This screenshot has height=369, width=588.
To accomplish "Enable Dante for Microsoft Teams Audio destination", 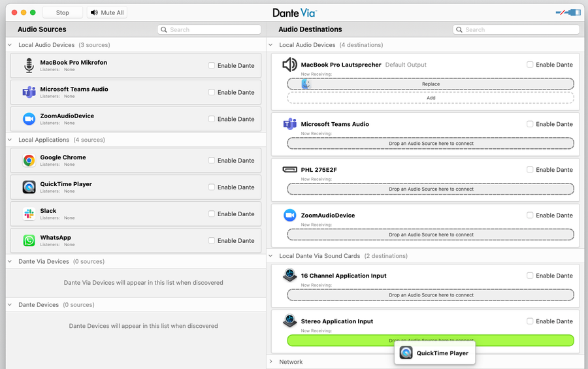I will click(530, 123).
